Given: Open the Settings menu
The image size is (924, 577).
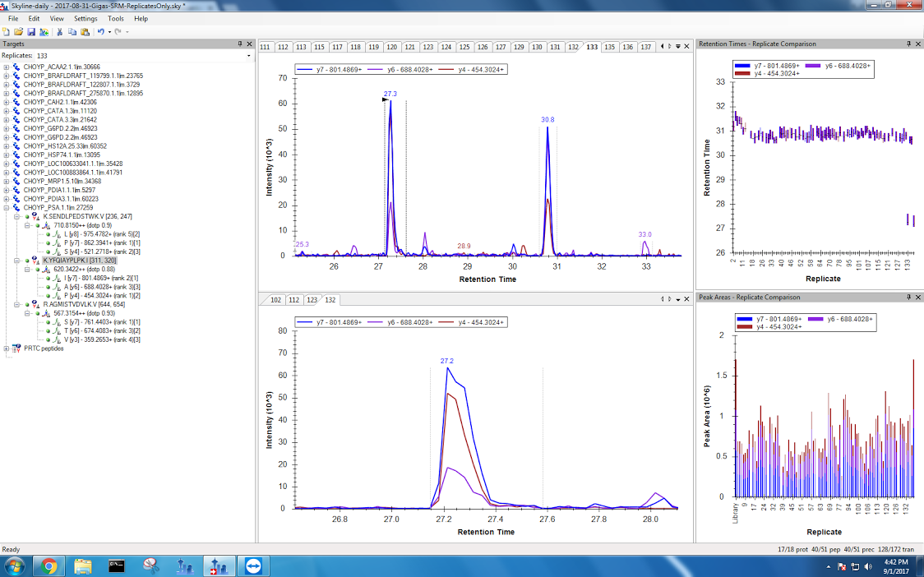Looking at the screenshot, I should (85, 18).
